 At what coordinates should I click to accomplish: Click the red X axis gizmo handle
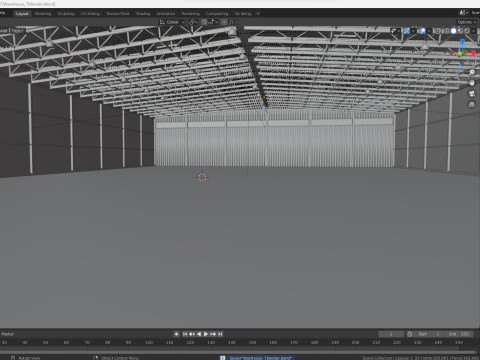coord(474,53)
